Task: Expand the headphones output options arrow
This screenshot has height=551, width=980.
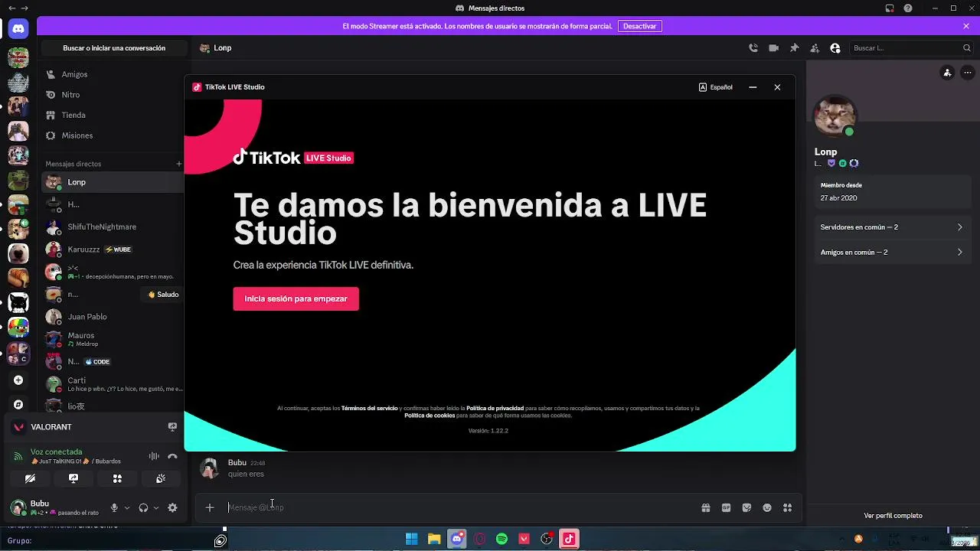Action: [156, 507]
